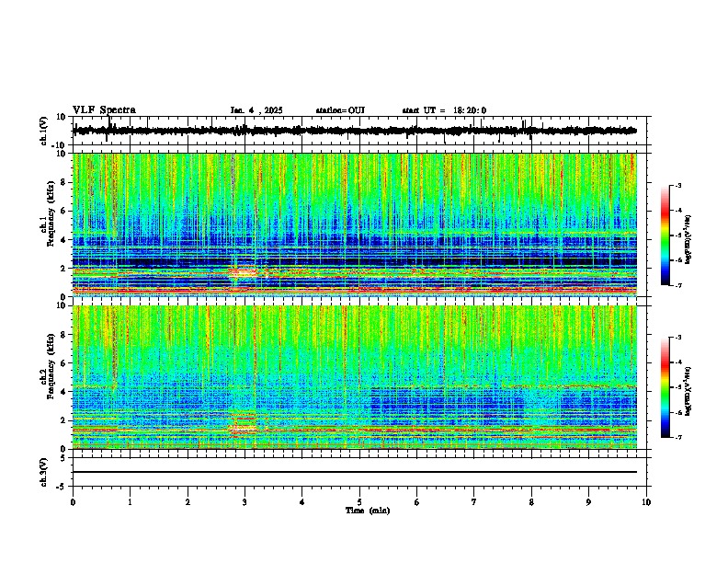This screenshot has height=563, width=728.
Task: Click the "station=OUI" header label
Action: 340,110
